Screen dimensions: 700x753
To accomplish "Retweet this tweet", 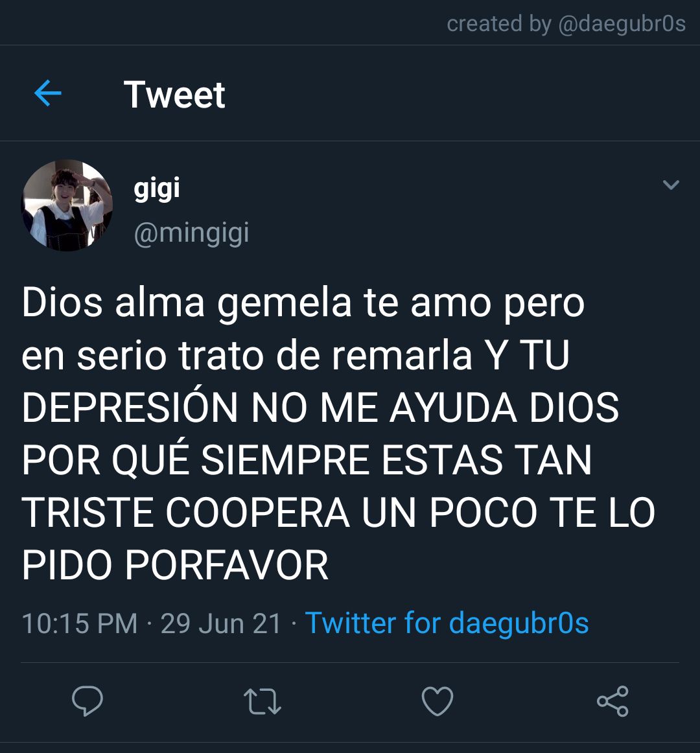I will click(262, 702).
